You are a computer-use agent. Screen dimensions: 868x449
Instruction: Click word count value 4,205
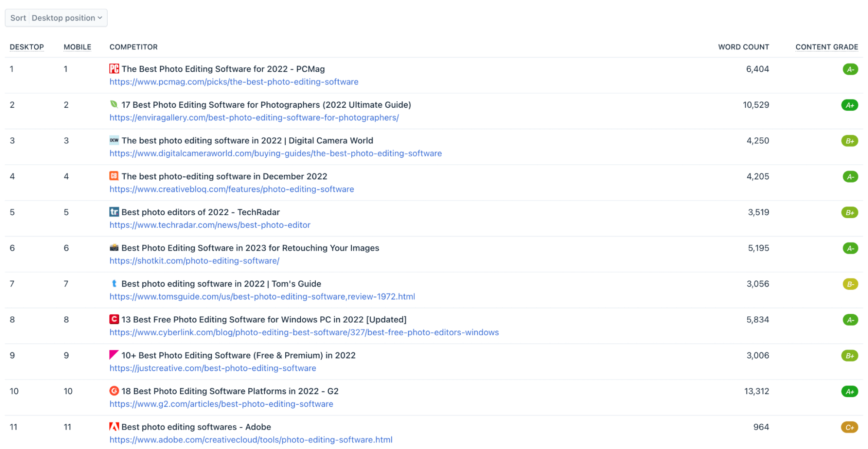(x=758, y=176)
